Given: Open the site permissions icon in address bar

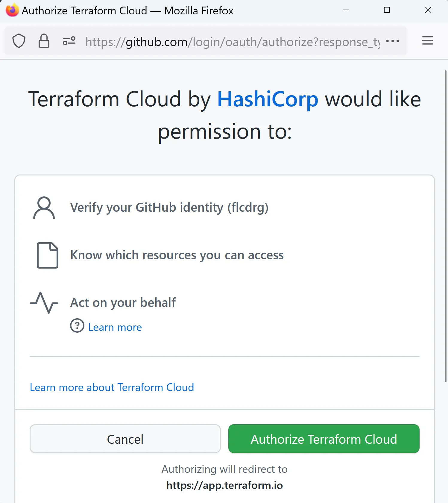Looking at the screenshot, I should [69, 41].
